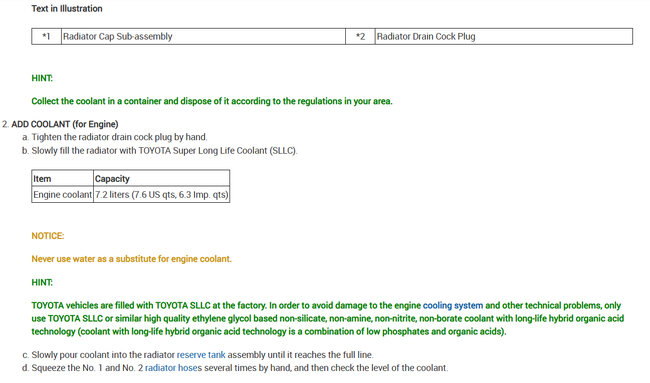Select the 'Engine coolant' table cell
The width and height of the screenshot is (650, 383).
(x=63, y=194)
